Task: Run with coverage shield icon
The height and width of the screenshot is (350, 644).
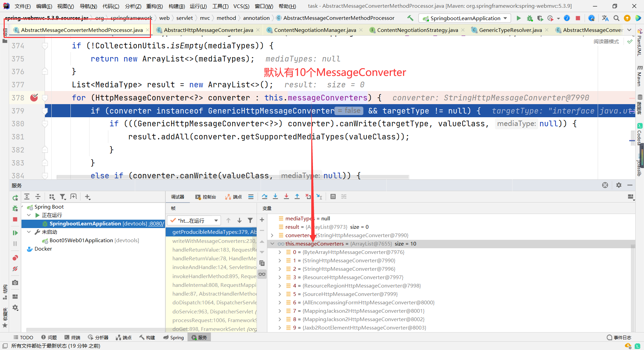Action: point(540,18)
